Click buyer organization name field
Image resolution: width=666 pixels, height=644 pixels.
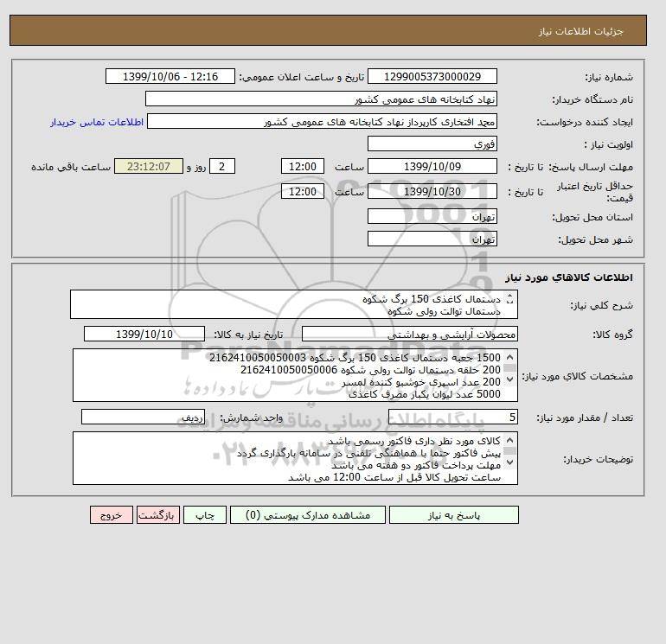coord(321,99)
